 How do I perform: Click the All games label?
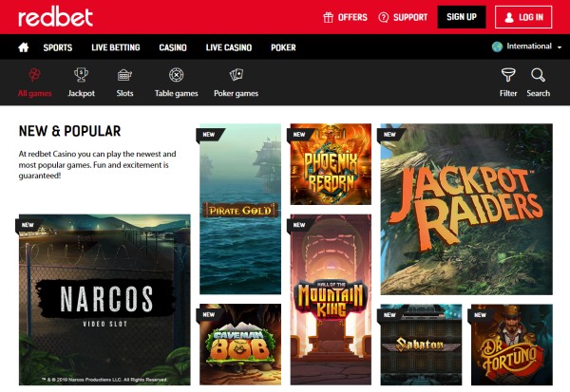point(35,93)
